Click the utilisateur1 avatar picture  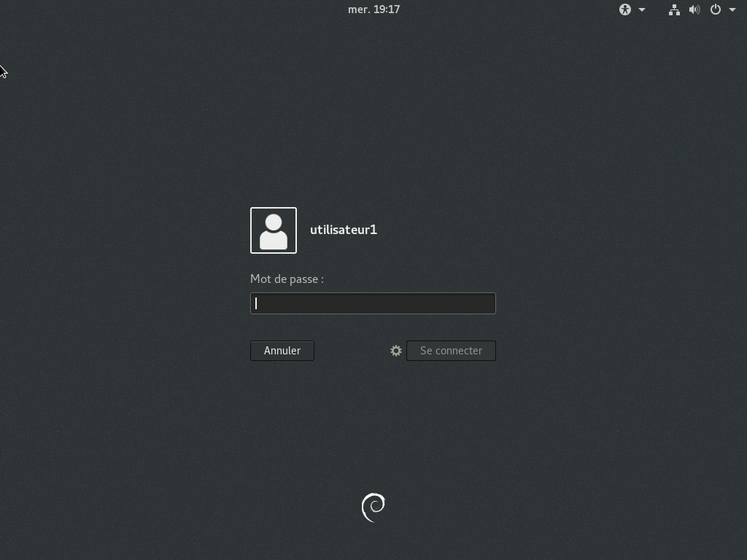(274, 230)
